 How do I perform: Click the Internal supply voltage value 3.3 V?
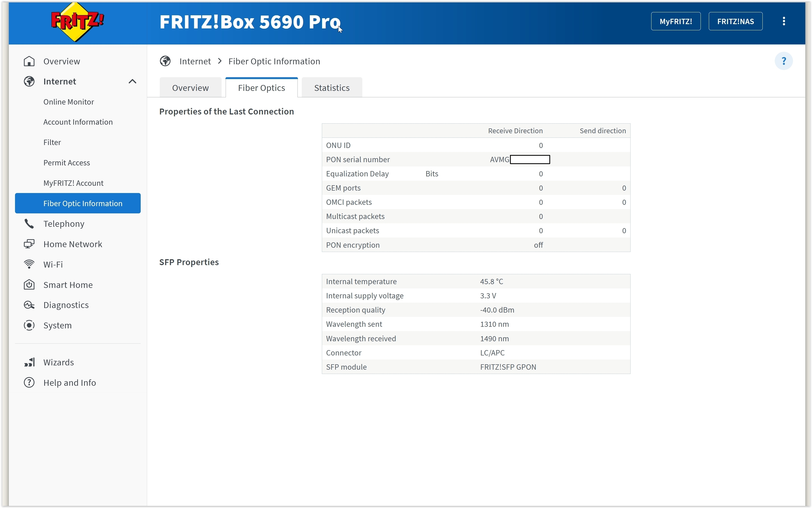(488, 295)
